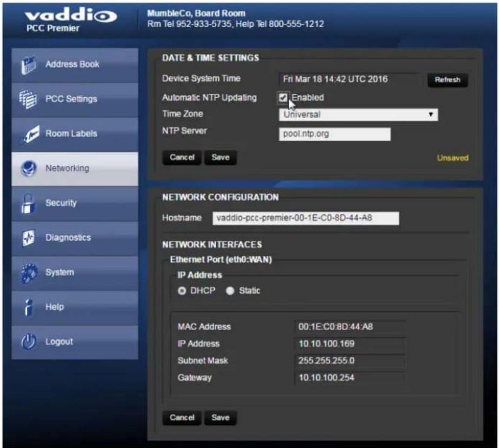
Task: Click the Logout power icon
Action: (29, 342)
